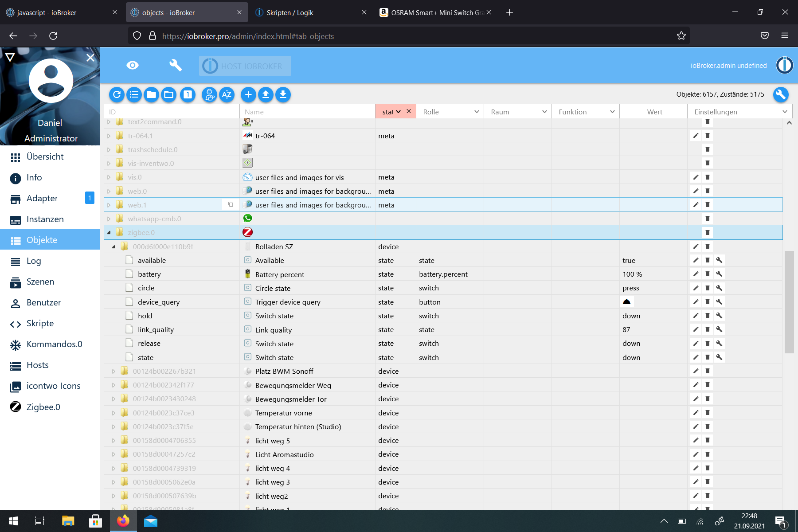Collapse the 000d6f000e110b9f device node
798x532 pixels.
(x=114, y=246)
